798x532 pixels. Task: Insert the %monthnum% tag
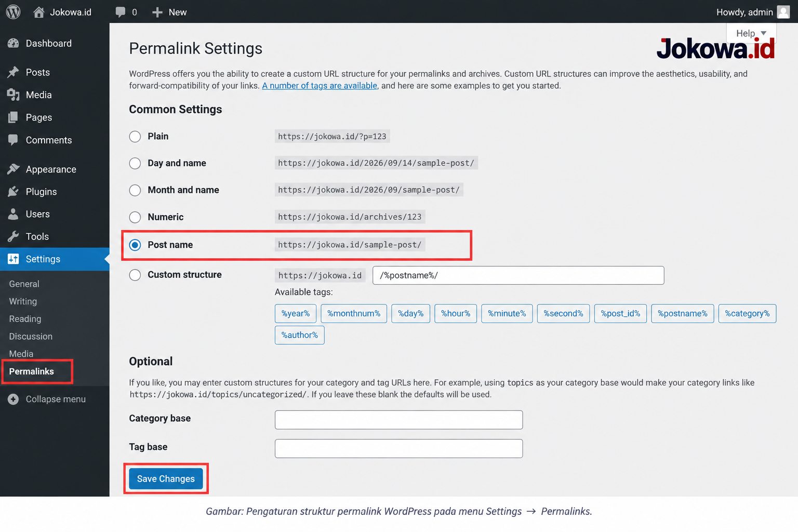click(354, 313)
